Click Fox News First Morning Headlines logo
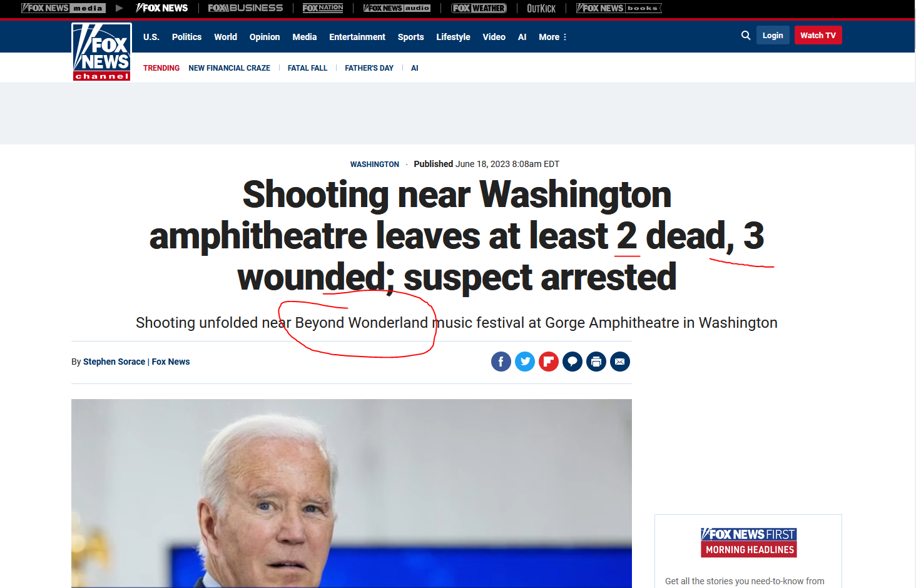916x588 pixels. [x=749, y=542]
